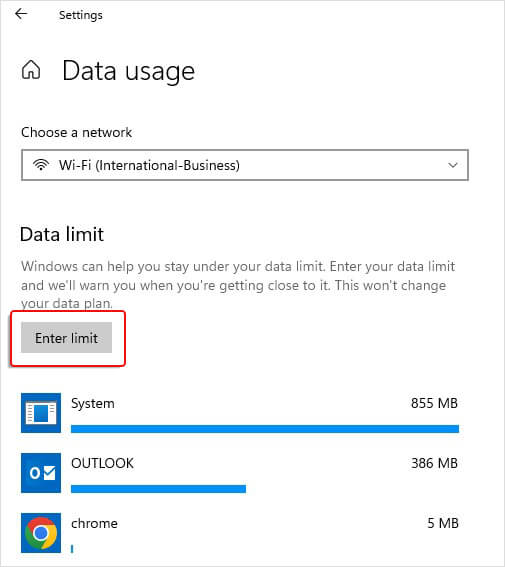
Task: Select the Chrome app icon
Action: click(41, 533)
